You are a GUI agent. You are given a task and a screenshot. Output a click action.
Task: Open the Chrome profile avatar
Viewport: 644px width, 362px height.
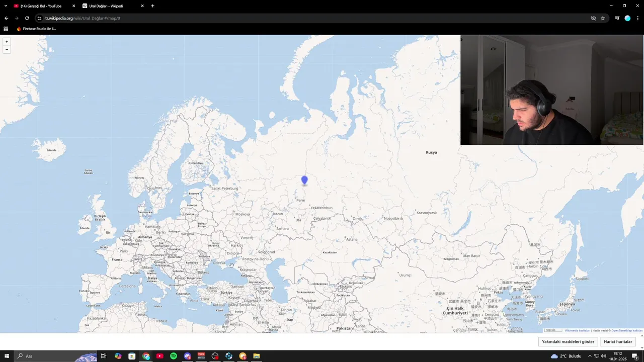(x=627, y=18)
